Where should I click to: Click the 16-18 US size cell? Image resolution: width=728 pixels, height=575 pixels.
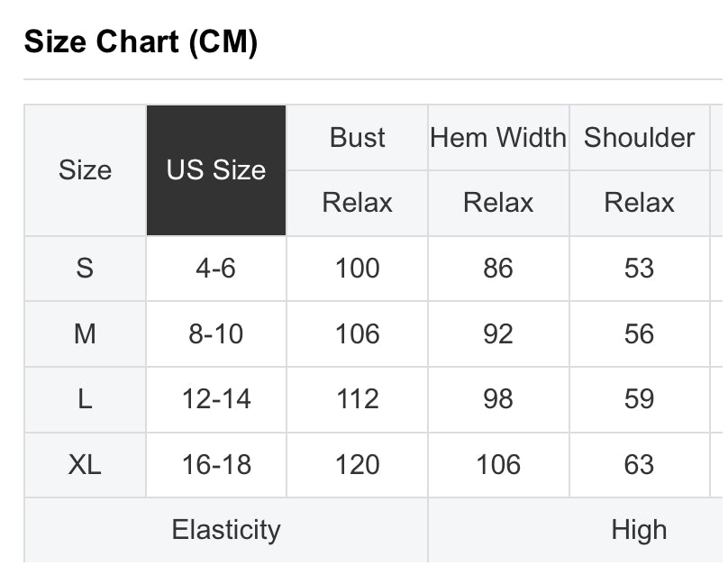pyautogui.click(x=216, y=464)
